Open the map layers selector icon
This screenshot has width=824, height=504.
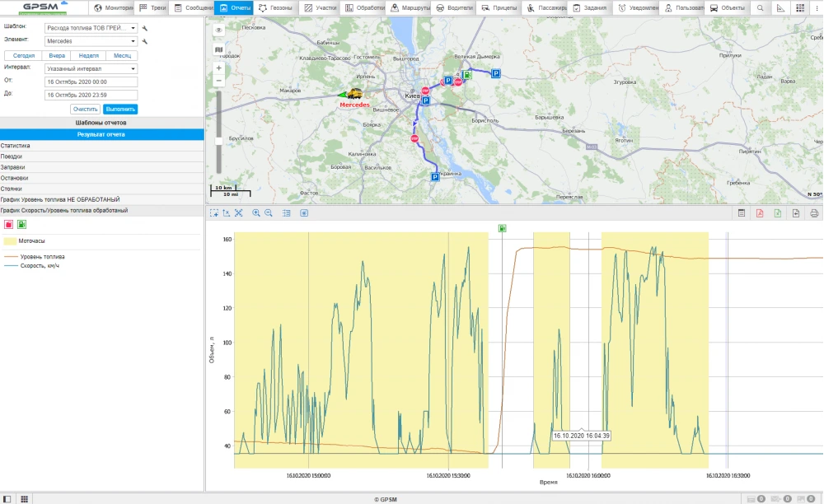pos(218,49)
